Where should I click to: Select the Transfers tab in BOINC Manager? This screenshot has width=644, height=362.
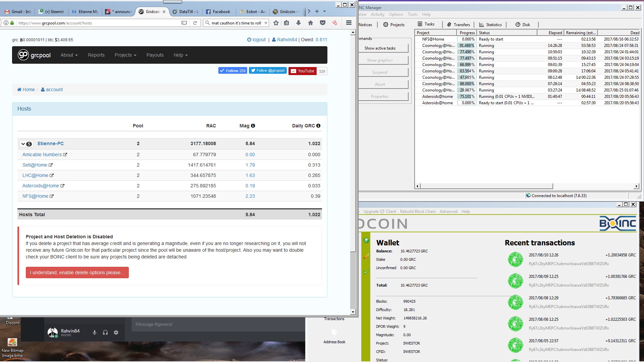pyautogui.click(x=460, y=24)
